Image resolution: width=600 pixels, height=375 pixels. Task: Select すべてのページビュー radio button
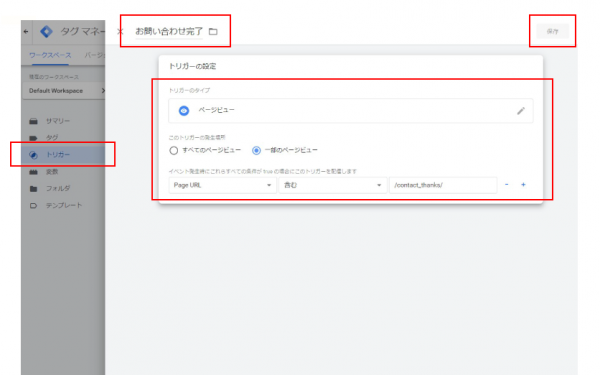pyautogui.click(x=174, y=150)
